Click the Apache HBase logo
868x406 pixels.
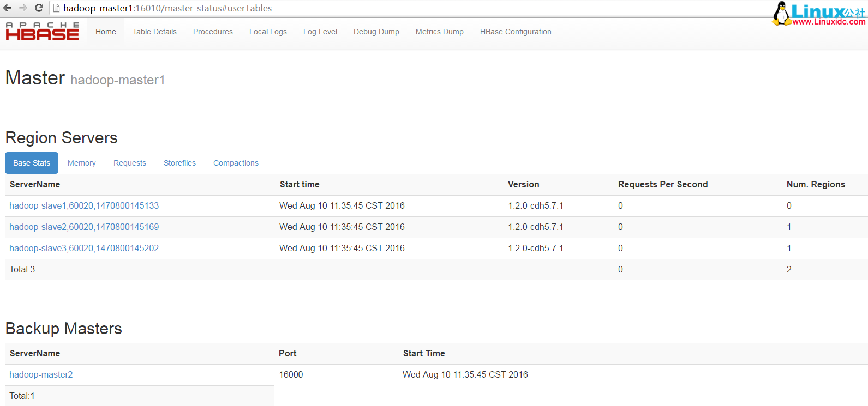click(43, 32)
